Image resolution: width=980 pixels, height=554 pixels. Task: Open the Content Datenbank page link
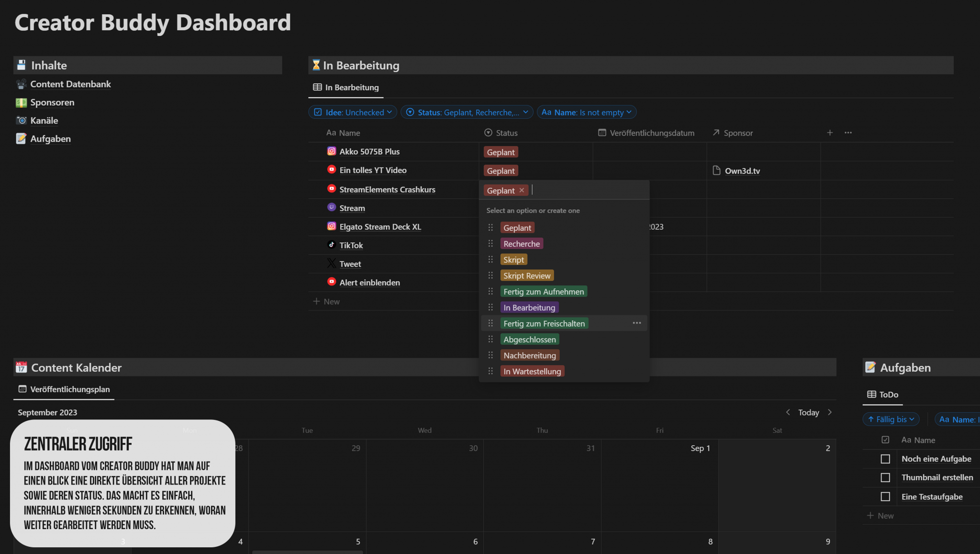[x=70, y=84]
